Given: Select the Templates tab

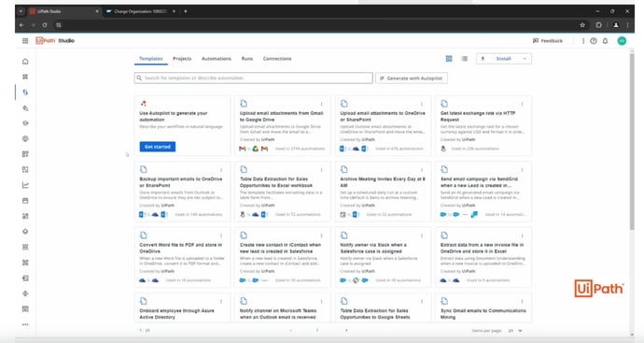Looking at the screenshot, I should 150,59.
